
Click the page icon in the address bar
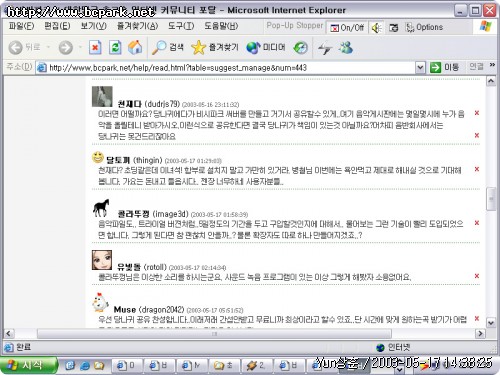(42, 68)
